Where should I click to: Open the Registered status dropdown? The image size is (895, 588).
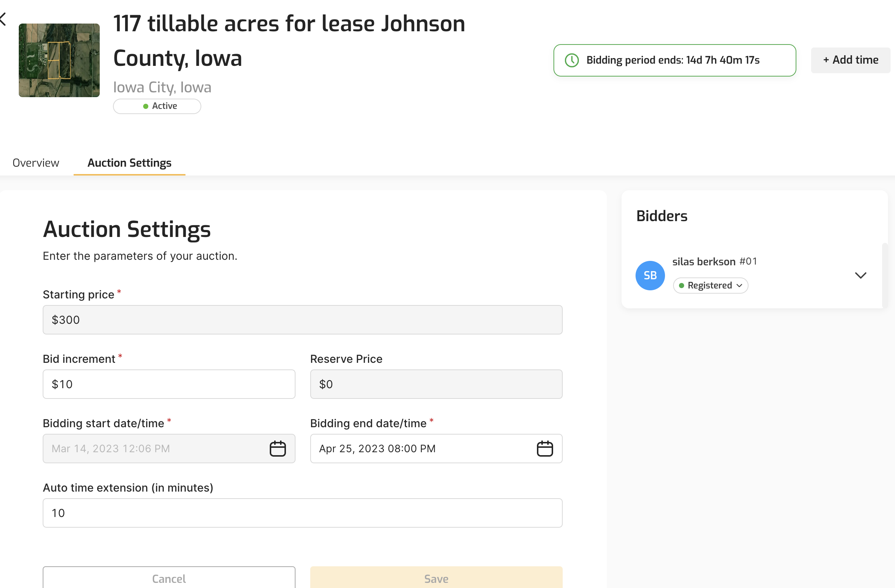click(x=710, y=286)
